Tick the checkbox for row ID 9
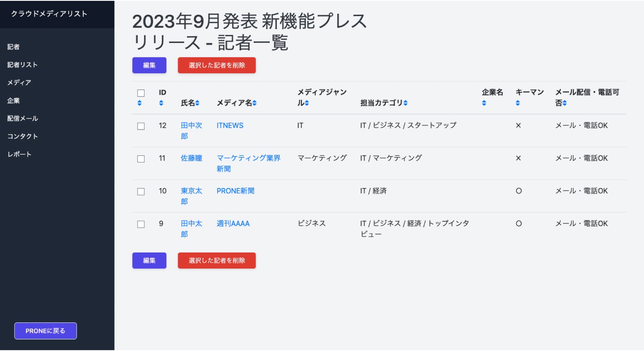644x351 pixels. click(141, 224)
